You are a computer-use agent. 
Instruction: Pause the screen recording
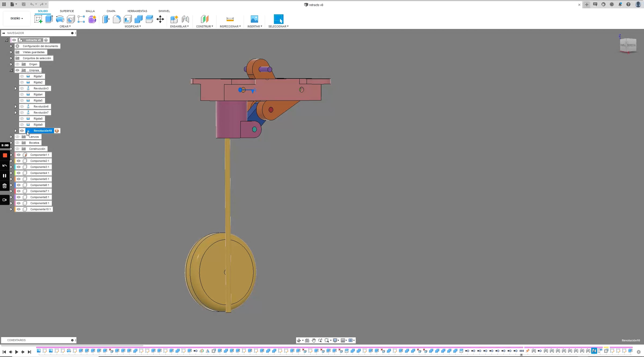(x=5, y=176)
